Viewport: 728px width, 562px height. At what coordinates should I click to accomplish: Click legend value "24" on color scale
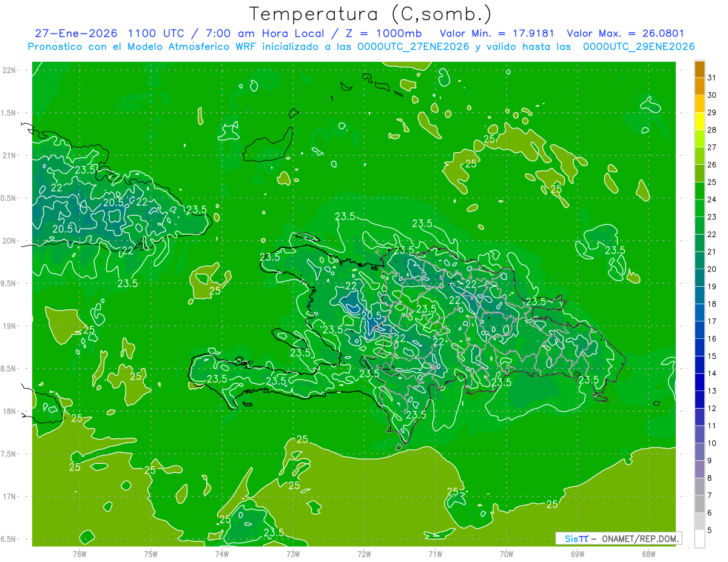click(712, 199)
